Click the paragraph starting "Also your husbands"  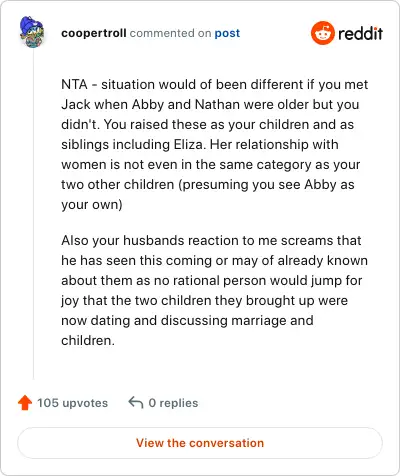214,290
